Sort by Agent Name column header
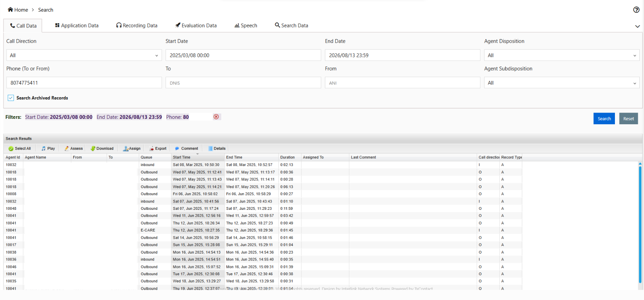This screenshot has height=300, width=644. 47,158
